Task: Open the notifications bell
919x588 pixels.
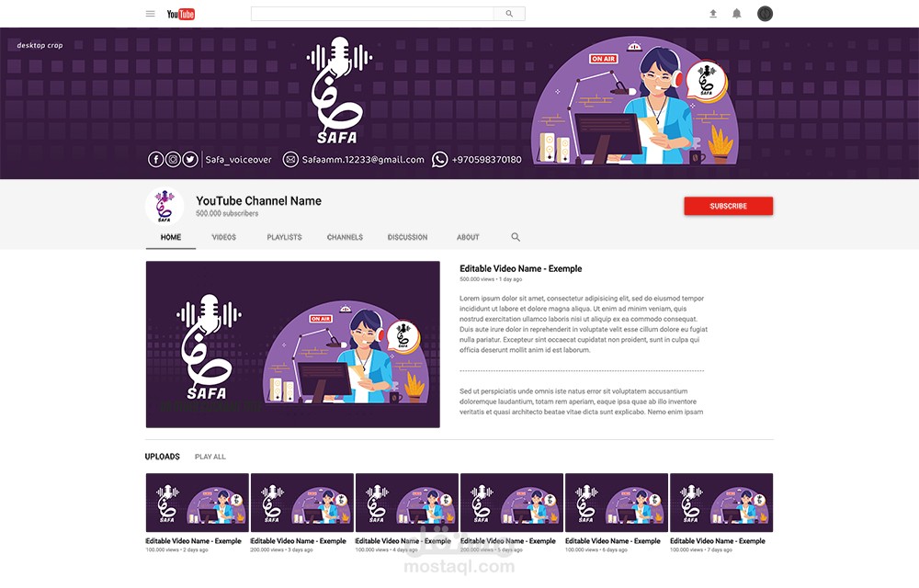Action: 737,14
